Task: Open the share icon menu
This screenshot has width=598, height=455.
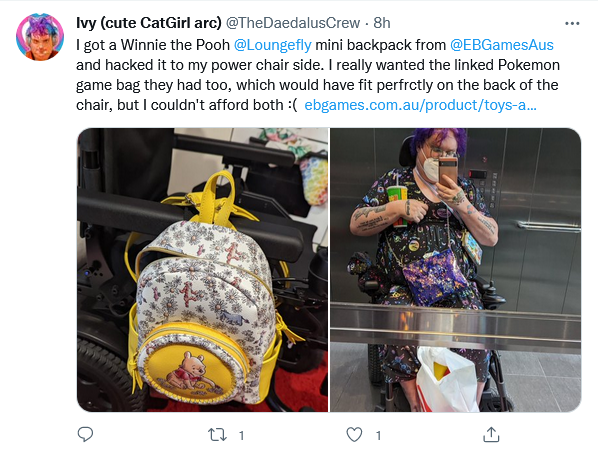Action: click(491, 434)
